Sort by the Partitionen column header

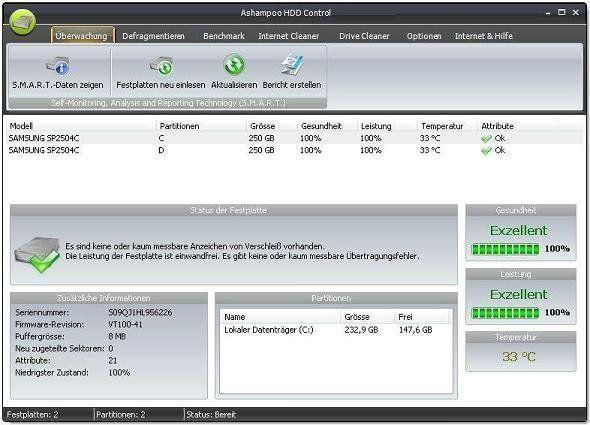(x=201, y=126)
